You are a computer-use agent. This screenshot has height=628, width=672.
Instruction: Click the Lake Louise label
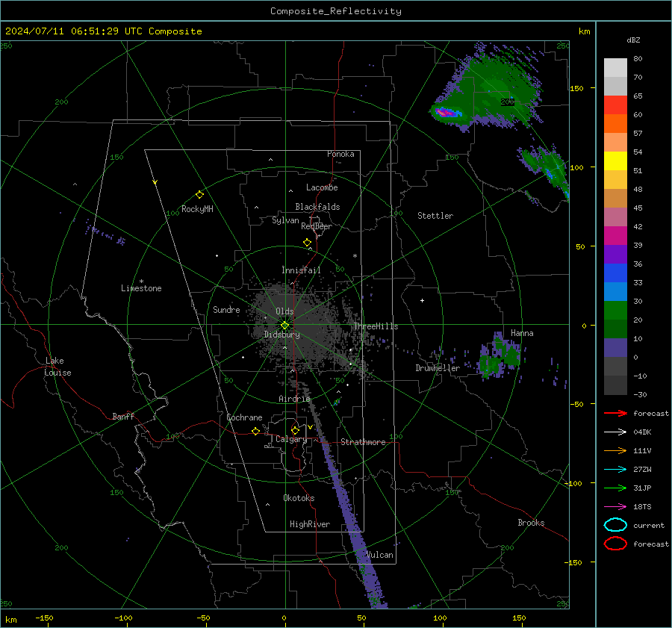(x=57, y=367)
